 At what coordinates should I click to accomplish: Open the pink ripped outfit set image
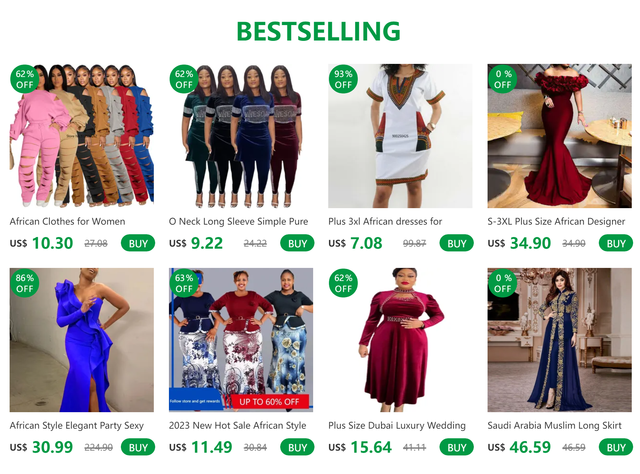click(82, 136)
